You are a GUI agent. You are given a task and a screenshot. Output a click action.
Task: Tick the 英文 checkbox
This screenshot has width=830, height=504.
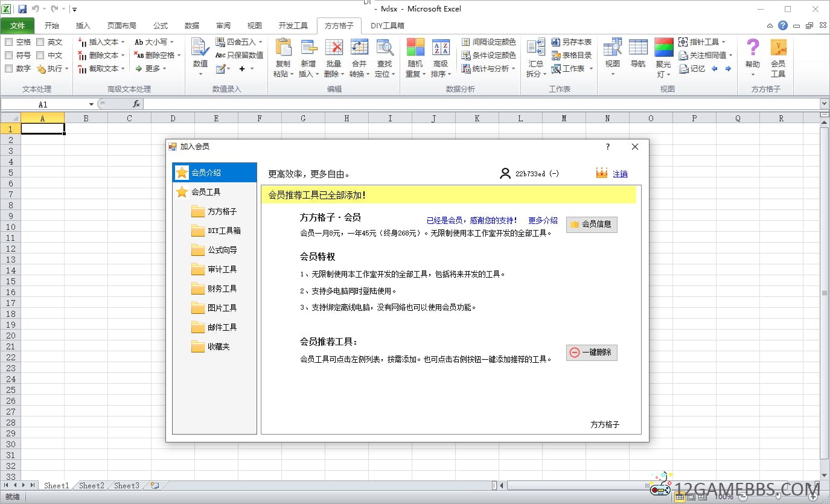pos(40,42)
